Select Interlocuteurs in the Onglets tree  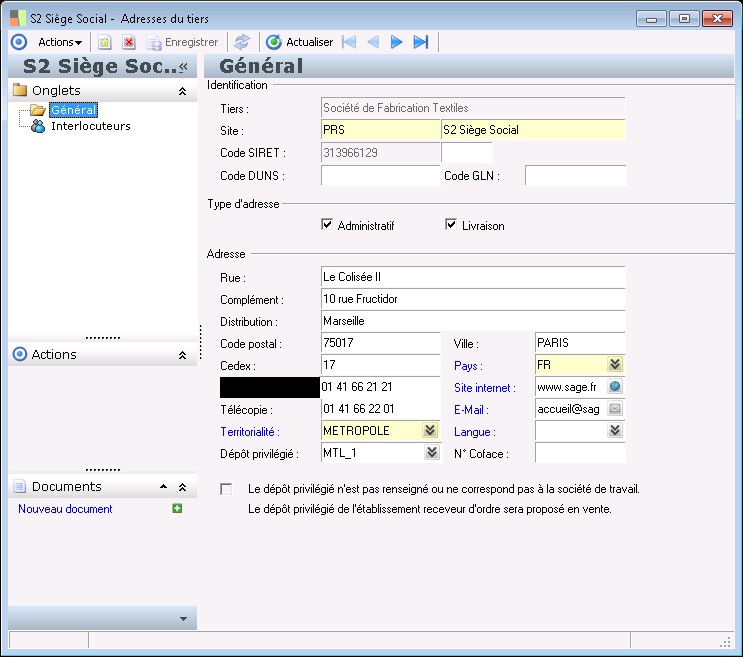click(x=90, y=126)
